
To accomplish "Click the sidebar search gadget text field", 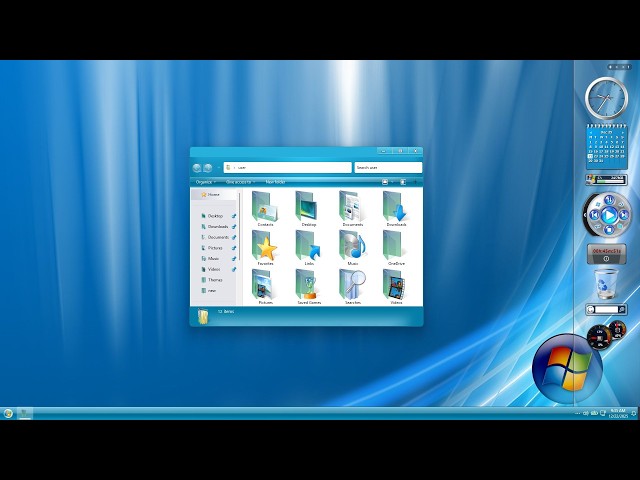I will click(x=606, y=310).
